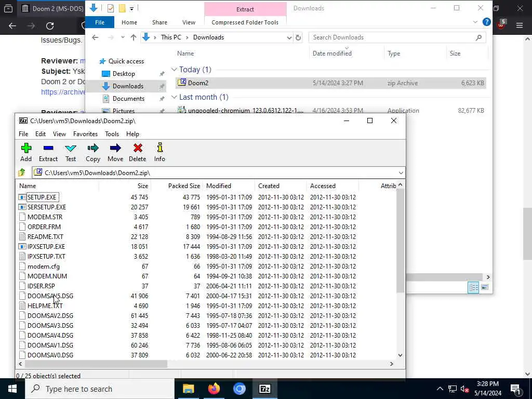Select the IDSER.RSP file

(x=41, y=286)
